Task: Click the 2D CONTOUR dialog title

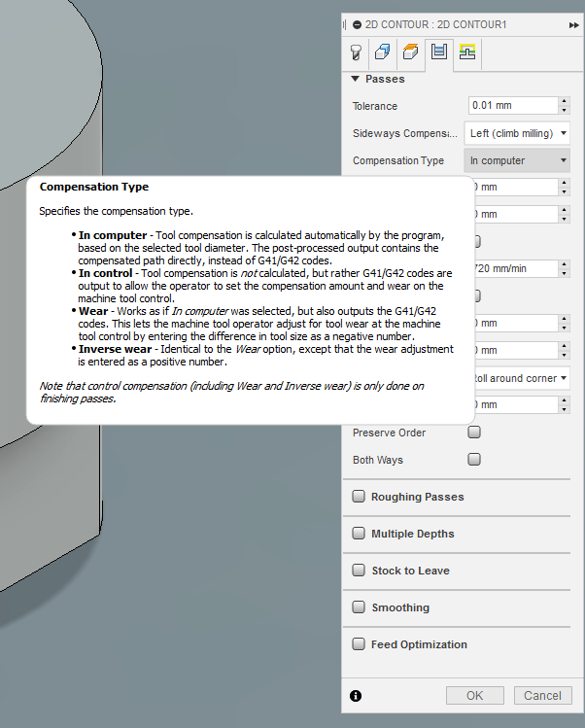Action: pos(435,24)
